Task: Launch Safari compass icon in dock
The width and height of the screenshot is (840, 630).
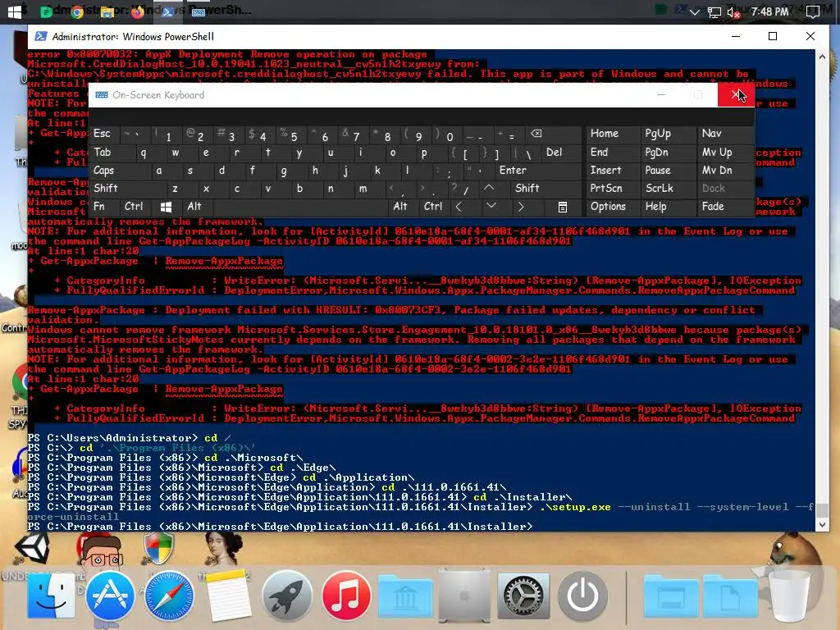Action: [x=169, y=596]
